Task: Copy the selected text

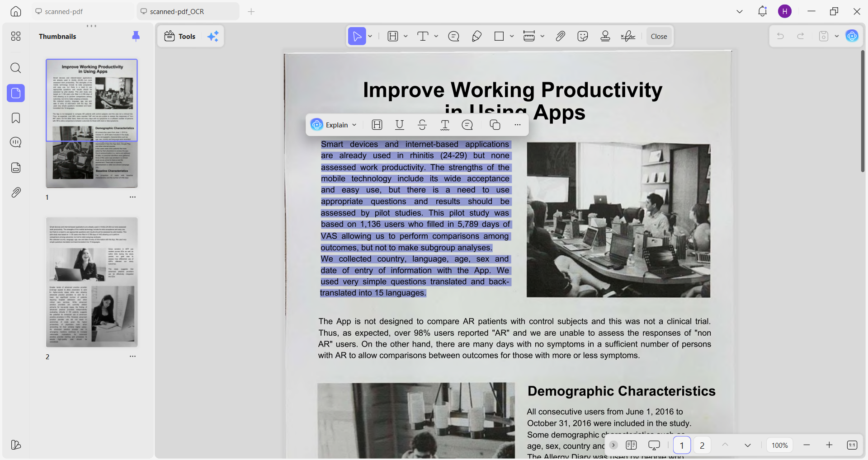Action: coord(495,125)
